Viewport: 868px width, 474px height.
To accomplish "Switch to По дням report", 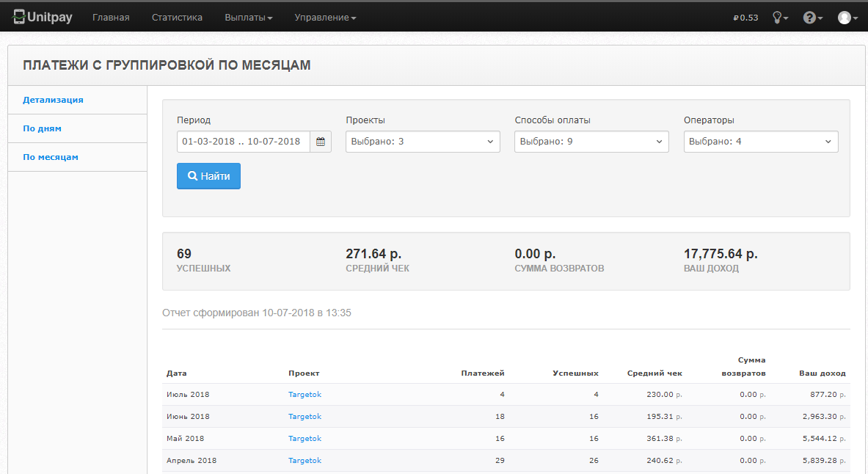I will (x=42, y=128).
